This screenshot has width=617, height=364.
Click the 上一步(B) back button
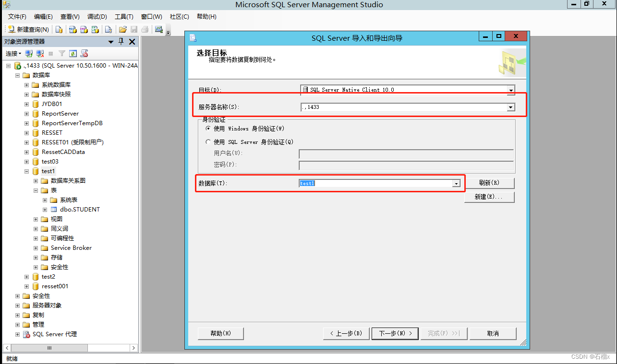click(x=346, y=333)
